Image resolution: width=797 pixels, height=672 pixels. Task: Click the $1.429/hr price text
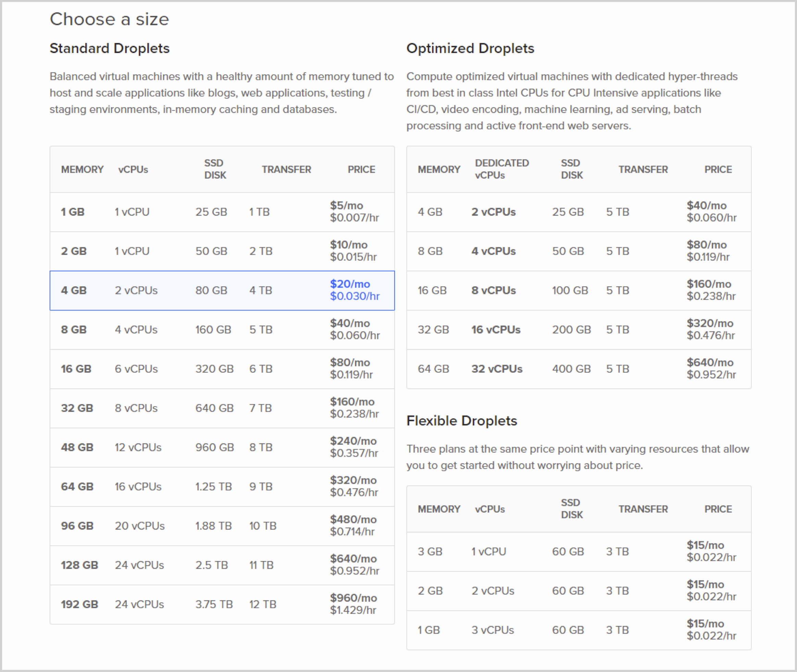tap(353, 610)
